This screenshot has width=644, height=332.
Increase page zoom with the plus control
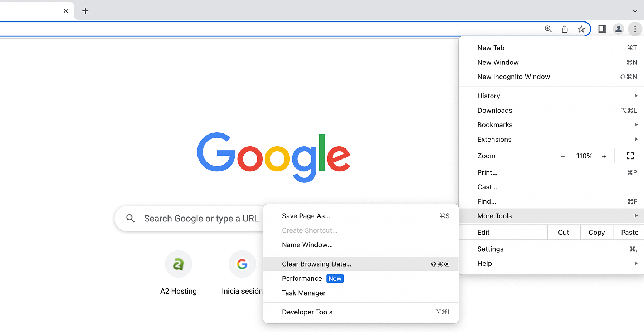coord(604,156)
